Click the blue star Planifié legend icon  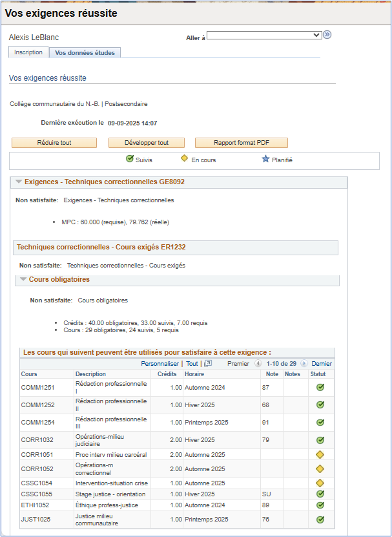pyautogui.click(x=265, y=159)
